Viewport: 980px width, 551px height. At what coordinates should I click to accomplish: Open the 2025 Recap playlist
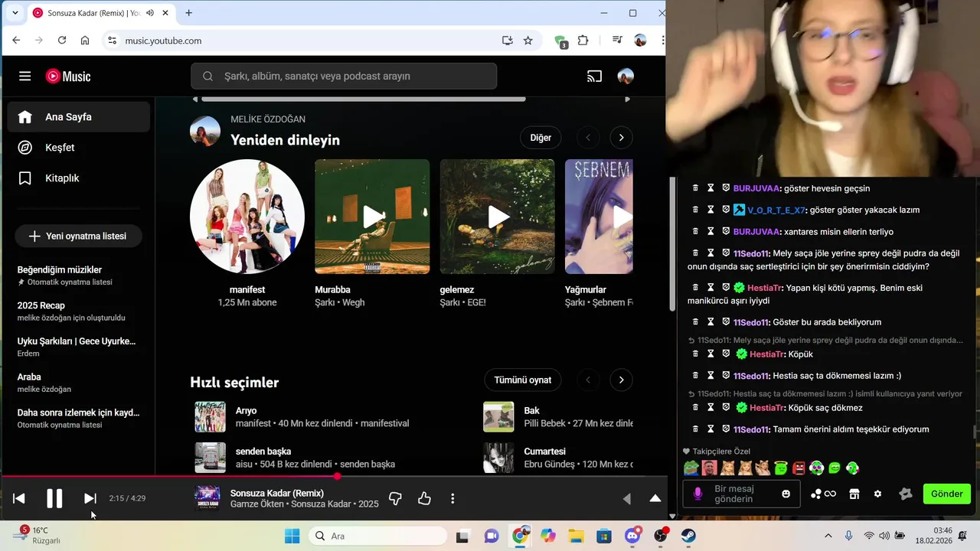[77, 311]
